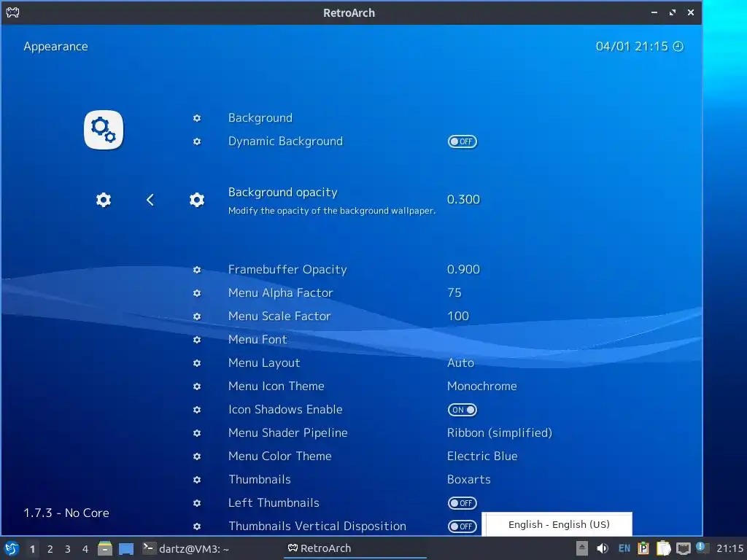Adjust Framebuffer Opacity value 0.900
747x560 pixels.
(x=463, y=270)
